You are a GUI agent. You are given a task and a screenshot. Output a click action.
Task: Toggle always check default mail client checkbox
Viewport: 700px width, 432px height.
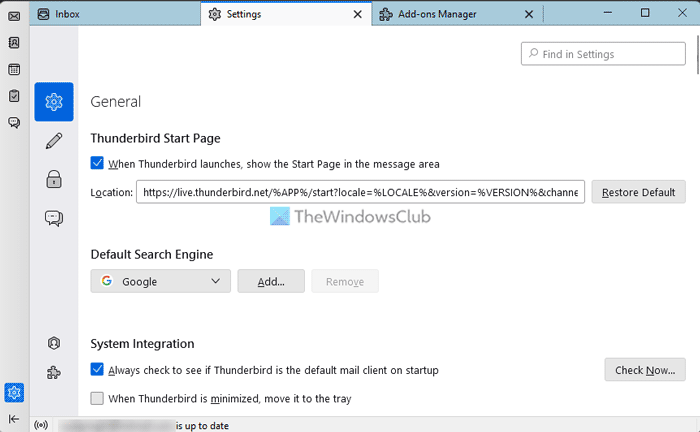pos(97,369)
